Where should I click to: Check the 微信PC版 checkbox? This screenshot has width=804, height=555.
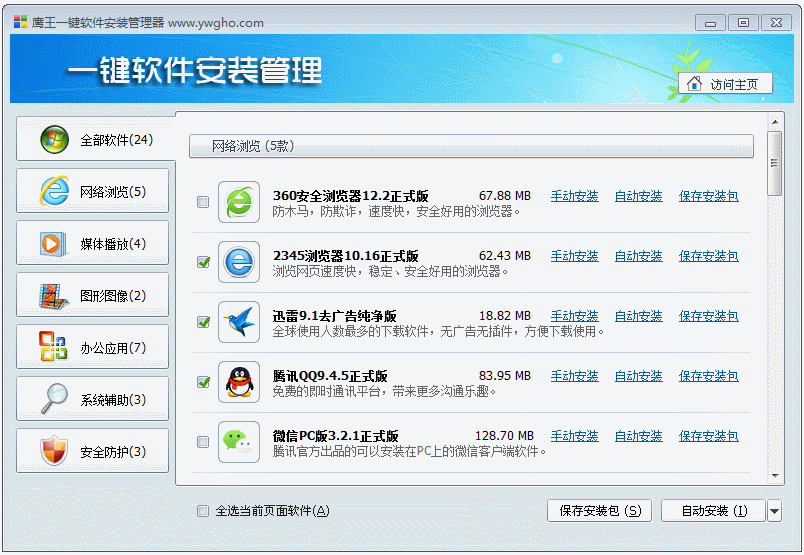[x=203, y=442]
